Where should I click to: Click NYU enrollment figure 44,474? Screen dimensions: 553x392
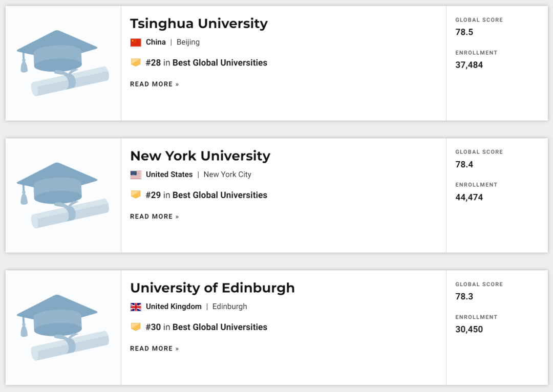click(469, 197)
